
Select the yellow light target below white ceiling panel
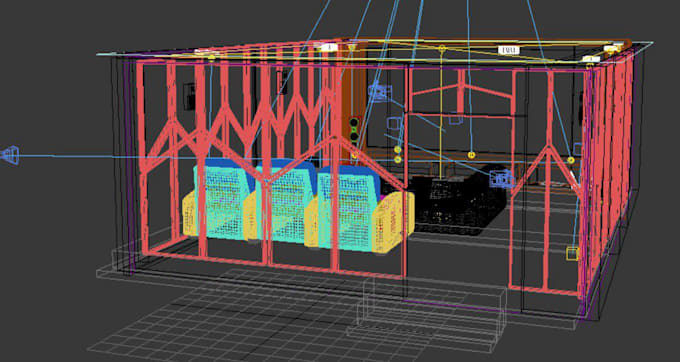(471, 155)
